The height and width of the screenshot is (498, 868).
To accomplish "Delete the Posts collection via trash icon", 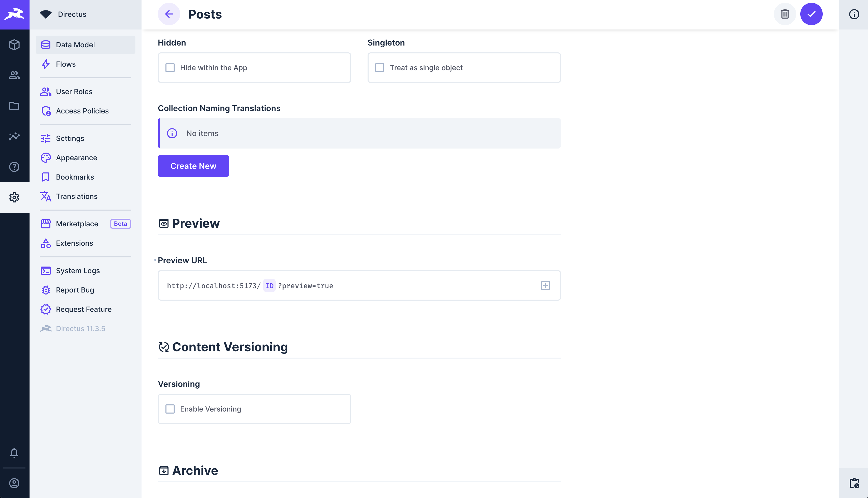I will coord(785,14).
